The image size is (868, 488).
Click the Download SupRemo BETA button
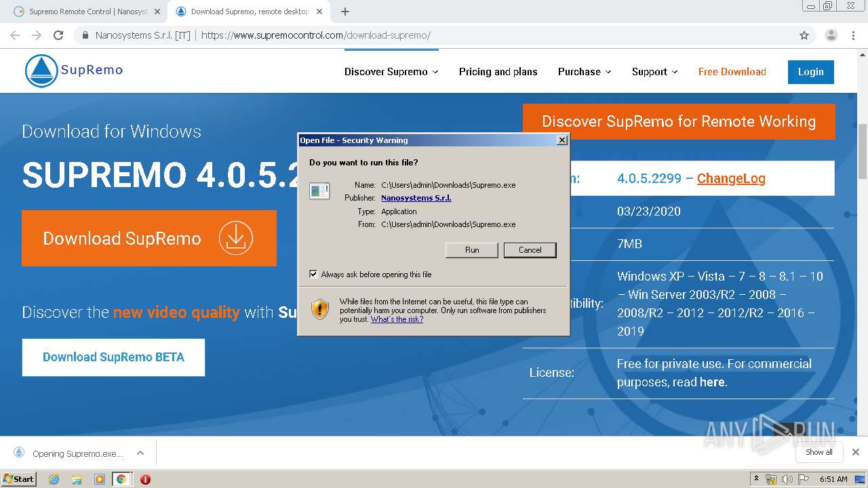tap(113, 357)
